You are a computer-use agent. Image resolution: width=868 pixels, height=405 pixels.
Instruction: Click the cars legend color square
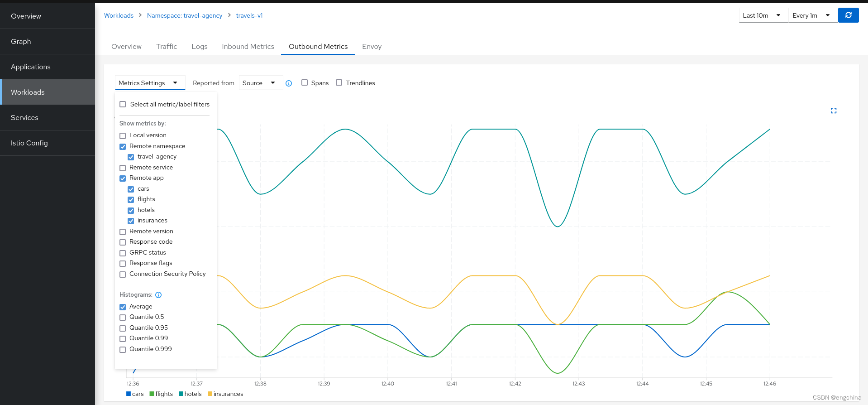129,394
